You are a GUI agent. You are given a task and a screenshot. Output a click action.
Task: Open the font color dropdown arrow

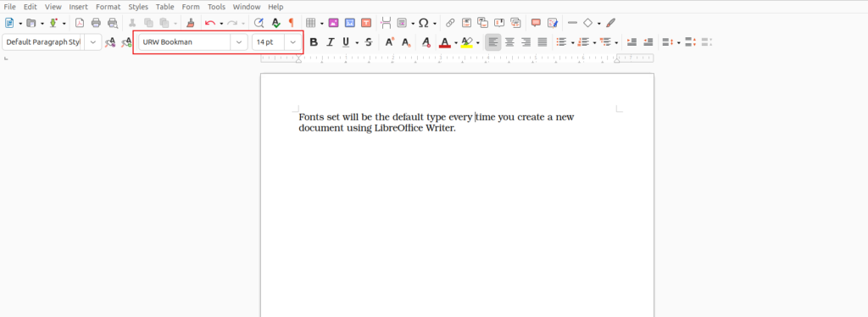455,42
